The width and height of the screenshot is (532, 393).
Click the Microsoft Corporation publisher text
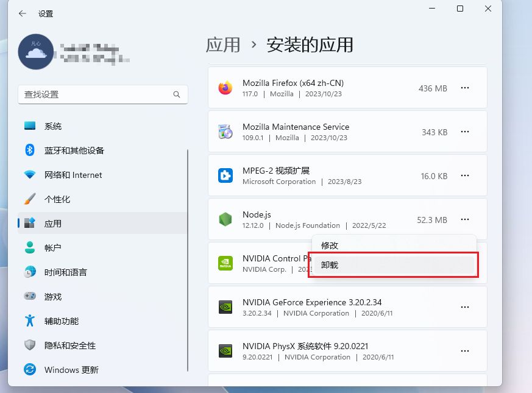click(x=279, y=182)
